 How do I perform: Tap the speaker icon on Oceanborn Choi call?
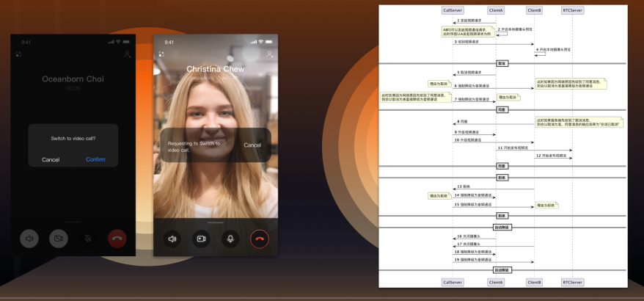[29, 239]
